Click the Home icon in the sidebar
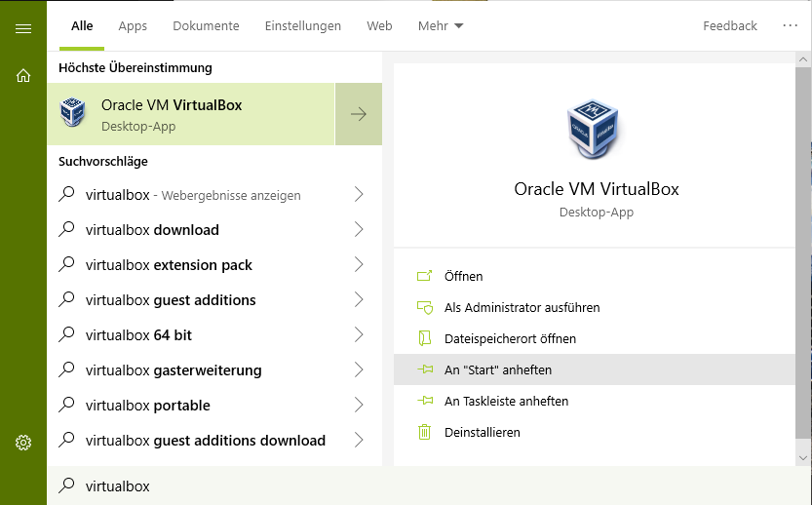This screenshot has width=812, height=505. pyautogui.click(x=23, y=76)
